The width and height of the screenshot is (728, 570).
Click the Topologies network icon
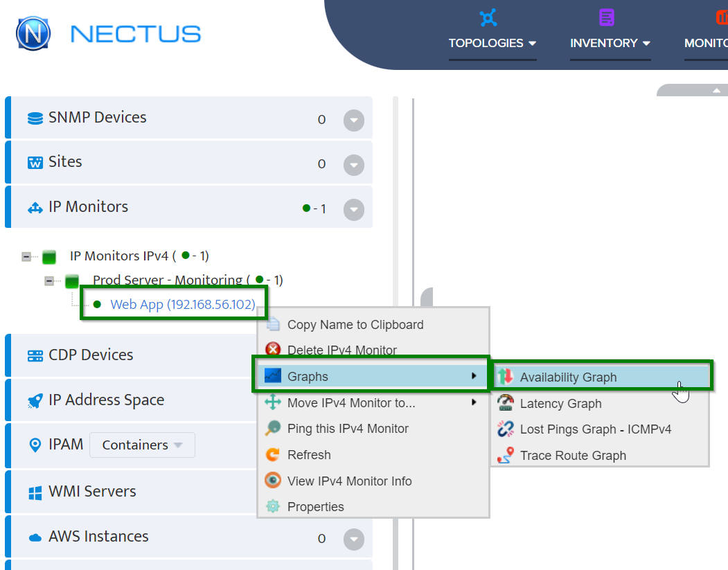tap(488, 17)
